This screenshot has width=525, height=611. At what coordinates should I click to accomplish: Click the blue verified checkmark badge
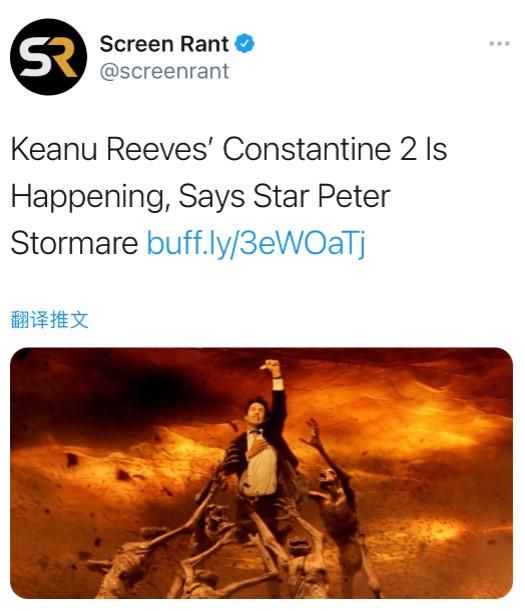pos(244,43)
